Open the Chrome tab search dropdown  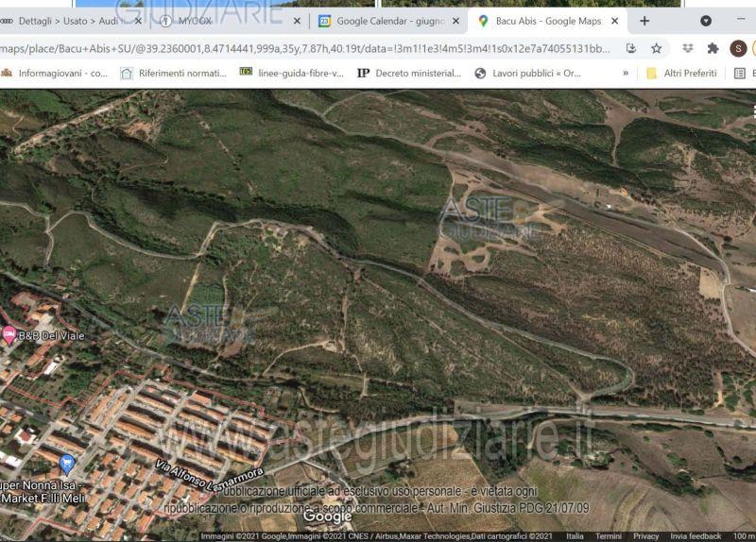pyautogui.click(x=706, y=21)
